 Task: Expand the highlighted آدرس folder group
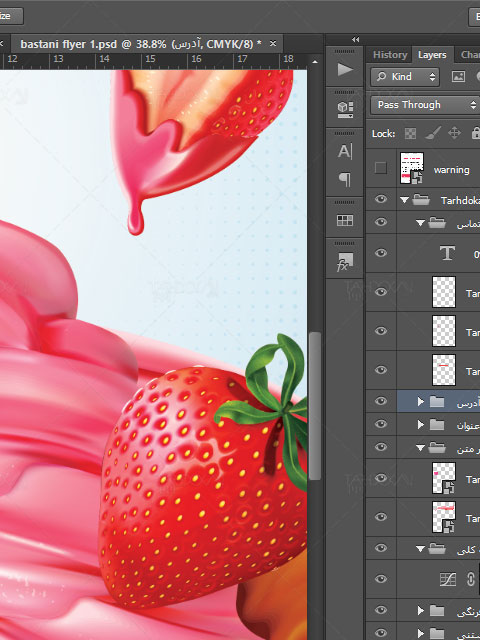pyautogui.click(x=420, y=402)
